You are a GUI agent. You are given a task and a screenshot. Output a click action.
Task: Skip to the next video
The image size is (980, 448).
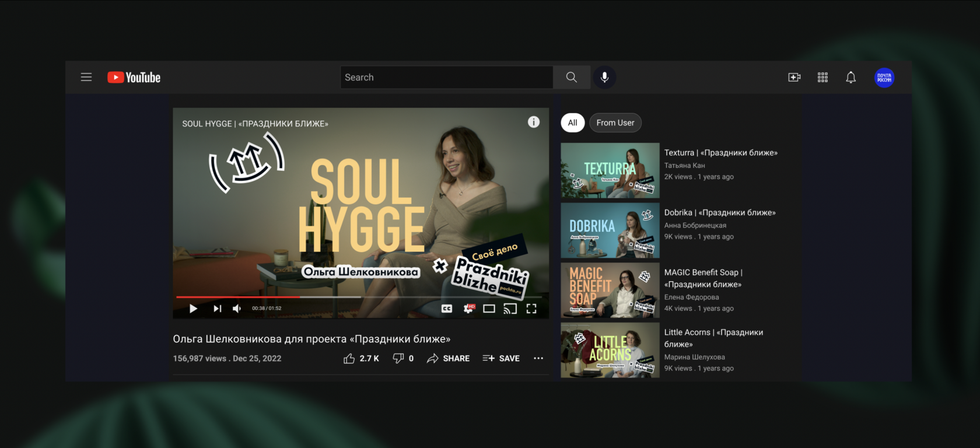click(x=217, y=309)
